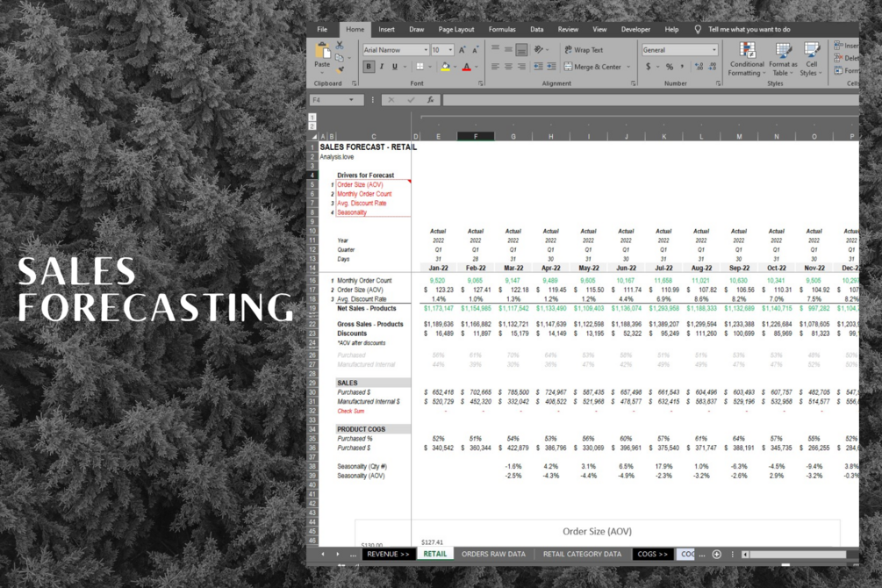Switch to the Data ribbon tab
882x588 pixels.
pyautogui.click(x=536, y=29)
